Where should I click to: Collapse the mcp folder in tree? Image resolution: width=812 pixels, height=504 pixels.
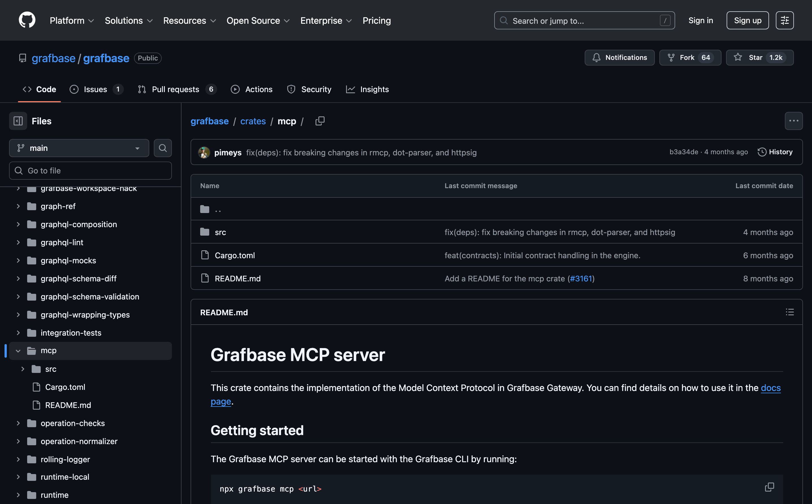[18, 351]
